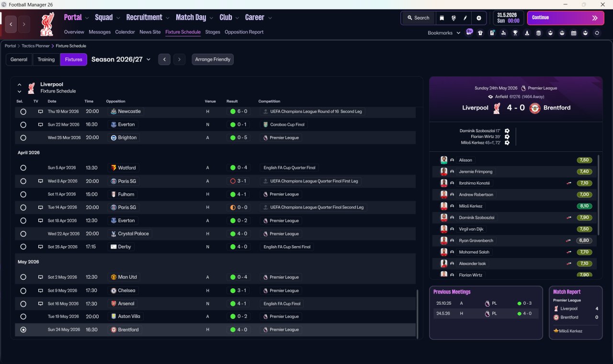Open the Messages sub-tab
This screenshot has height=364, width=613.
pyautogui.click(x=100, y=32)
